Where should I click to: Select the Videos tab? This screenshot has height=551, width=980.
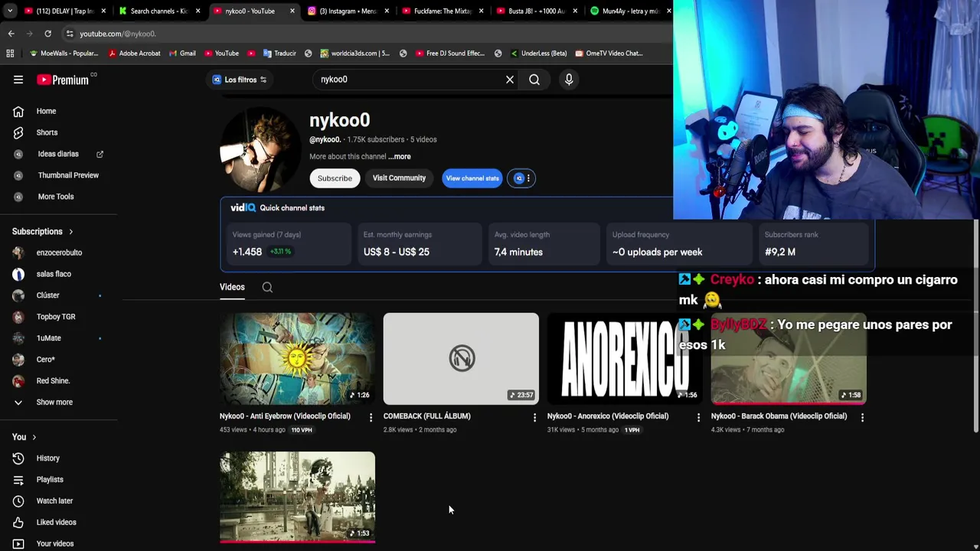tap(232, 288)
